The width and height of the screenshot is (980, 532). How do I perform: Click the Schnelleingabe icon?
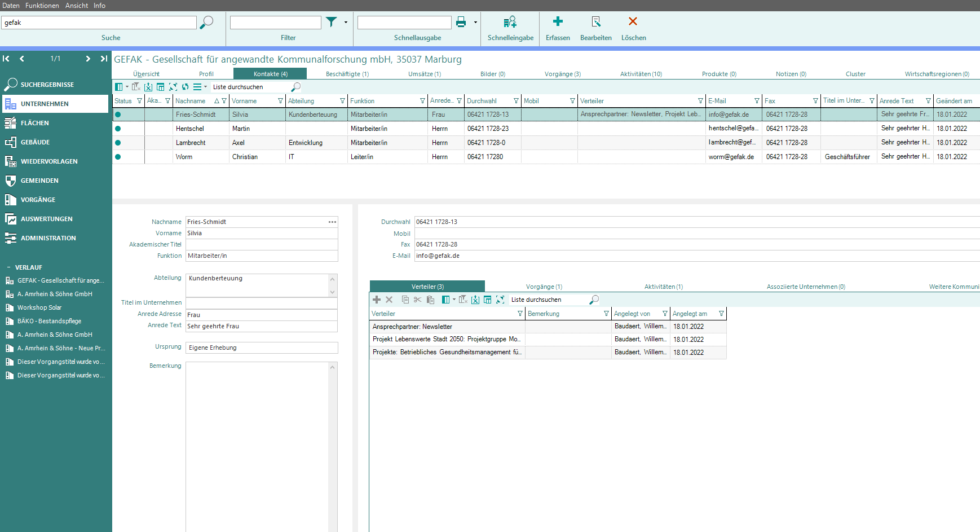coord(510,22)
